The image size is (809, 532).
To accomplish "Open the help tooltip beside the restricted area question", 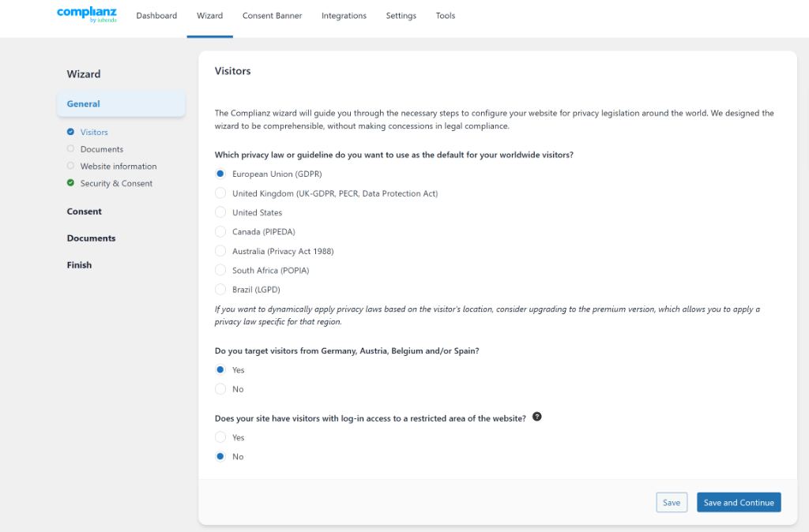I will [537, 417].
